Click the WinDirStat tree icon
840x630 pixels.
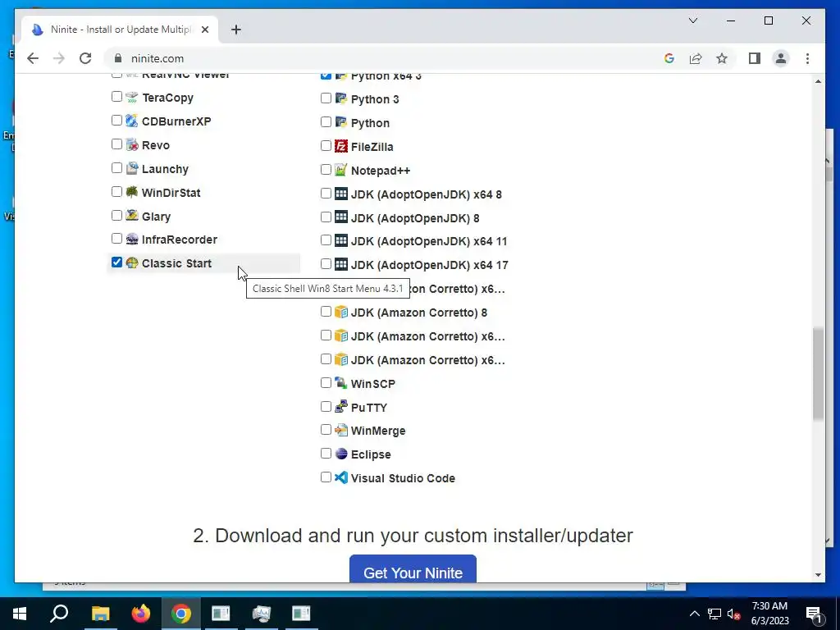(x=132, y=192)
